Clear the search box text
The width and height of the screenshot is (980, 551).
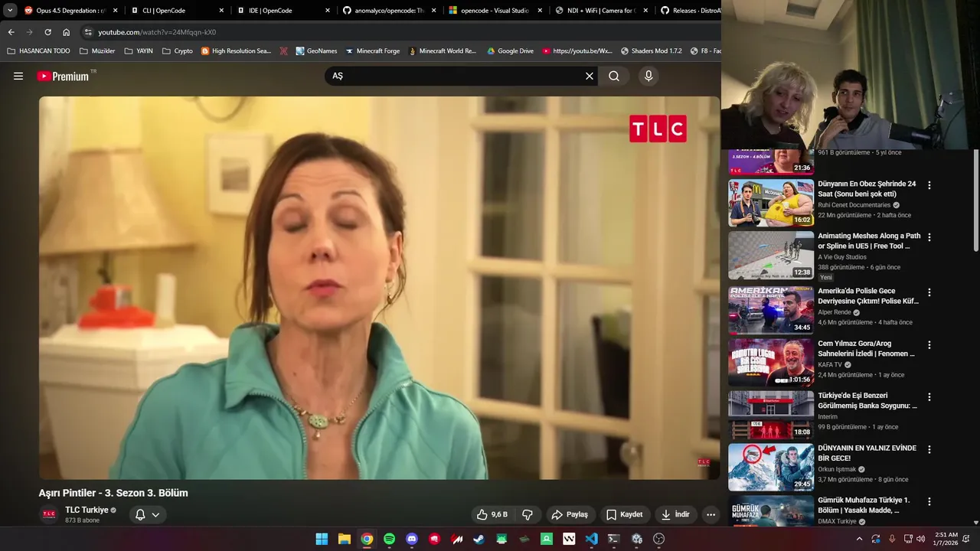point(589,76)
